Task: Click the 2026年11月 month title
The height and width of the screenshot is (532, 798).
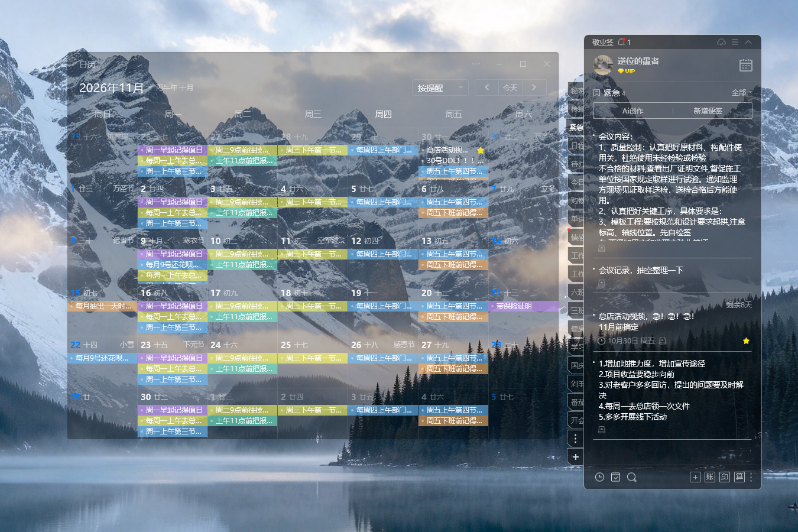Action: click(112, 88)
